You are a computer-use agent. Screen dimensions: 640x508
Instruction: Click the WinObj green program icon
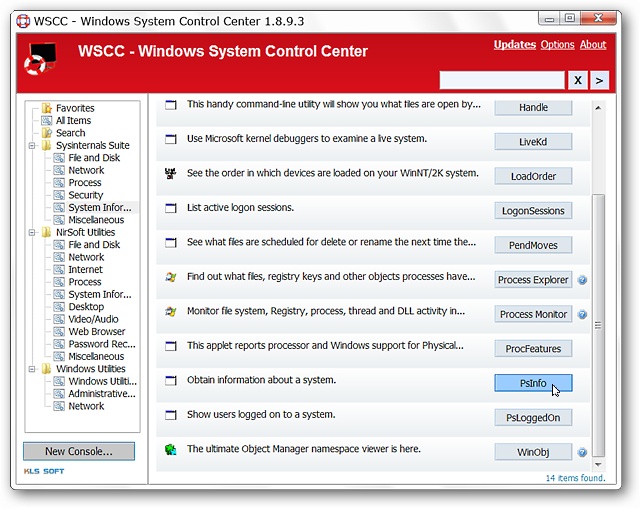click(170, 450)
